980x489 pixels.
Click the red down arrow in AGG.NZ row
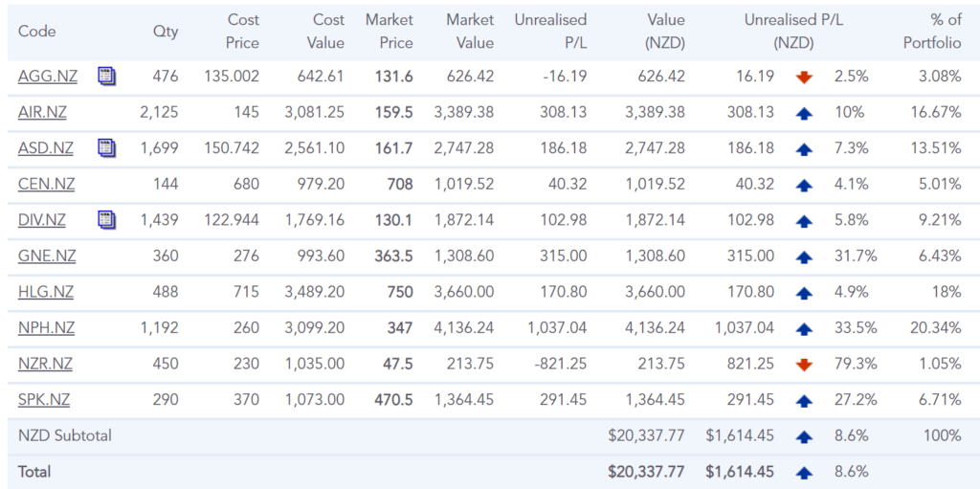click(x=804, y=78)
